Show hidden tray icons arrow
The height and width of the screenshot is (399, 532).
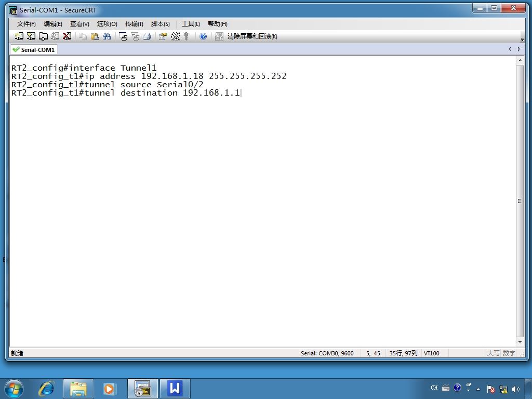click(478, 389)
